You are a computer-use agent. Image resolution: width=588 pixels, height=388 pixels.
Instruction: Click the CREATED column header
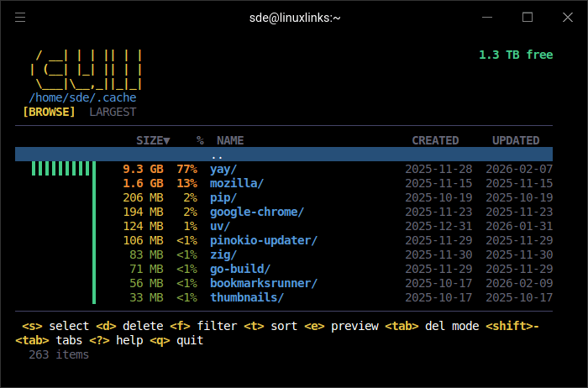pos(435,140)
